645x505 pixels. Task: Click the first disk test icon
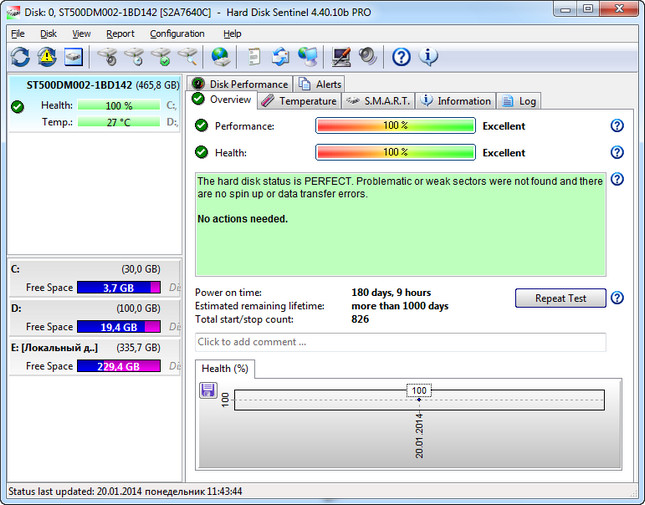[107, 56]
